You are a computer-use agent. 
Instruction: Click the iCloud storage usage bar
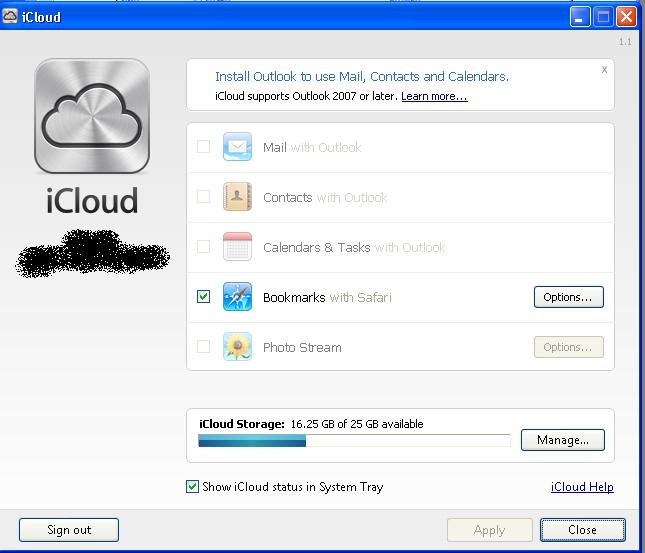click(354, 441)
